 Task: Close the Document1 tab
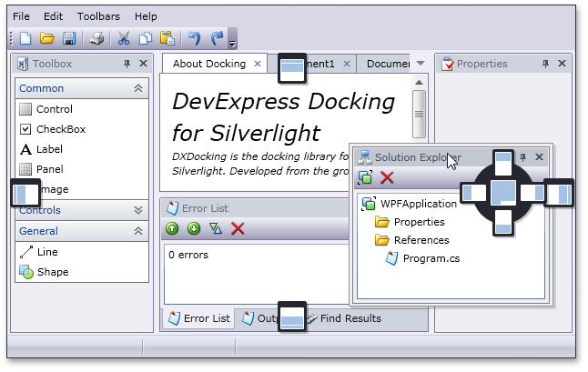(x=347, y=64)
